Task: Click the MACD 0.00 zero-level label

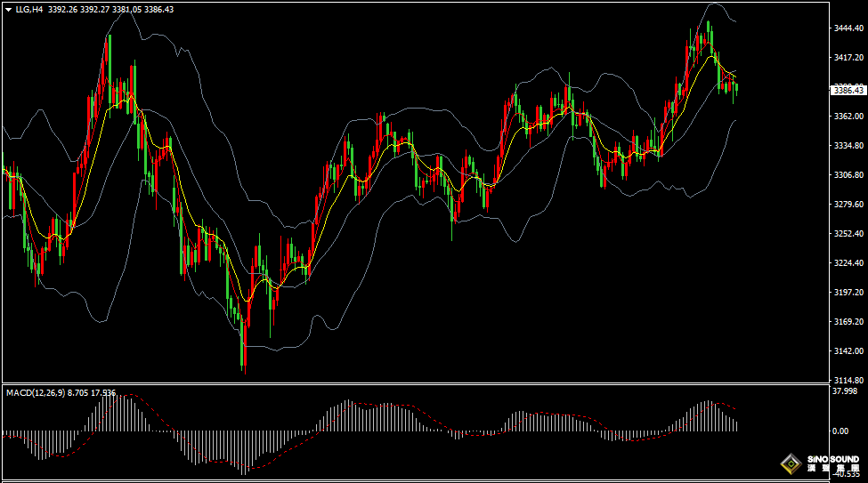Action: (839, 431)
